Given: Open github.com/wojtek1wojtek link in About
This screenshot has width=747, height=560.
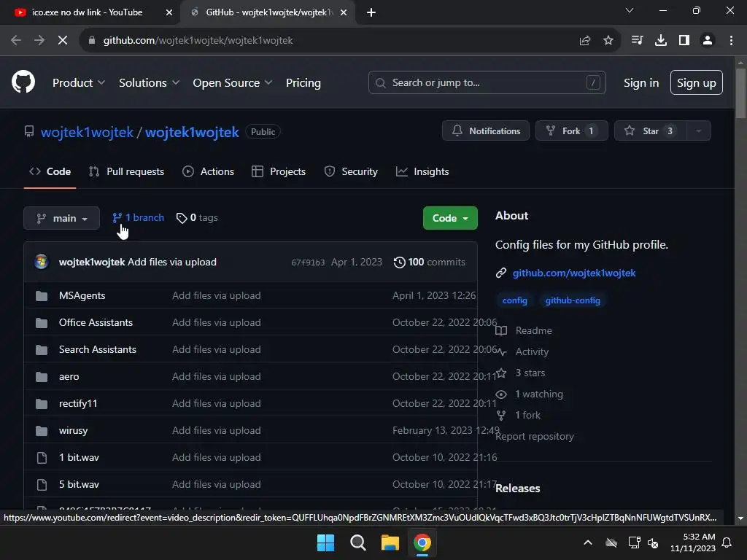Looking at the screenshot, I should coord(573,273).
